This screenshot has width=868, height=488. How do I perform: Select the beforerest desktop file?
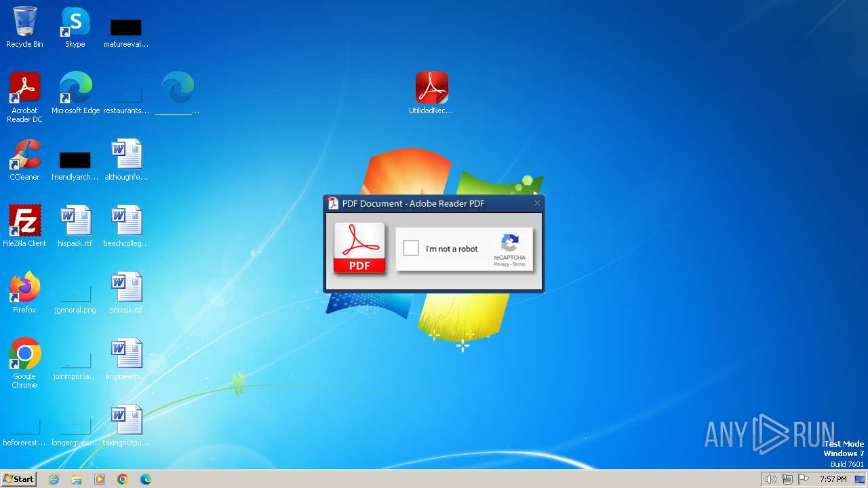(24, 434)
